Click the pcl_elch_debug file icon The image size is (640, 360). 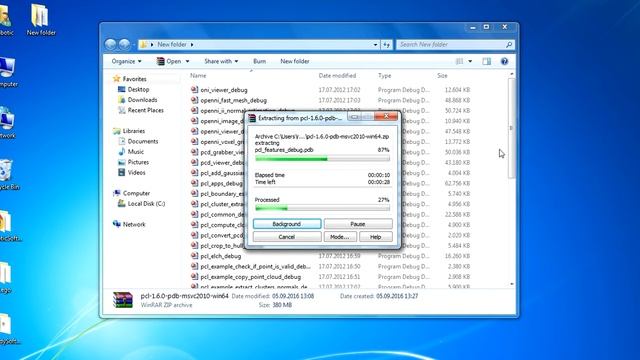195,256
